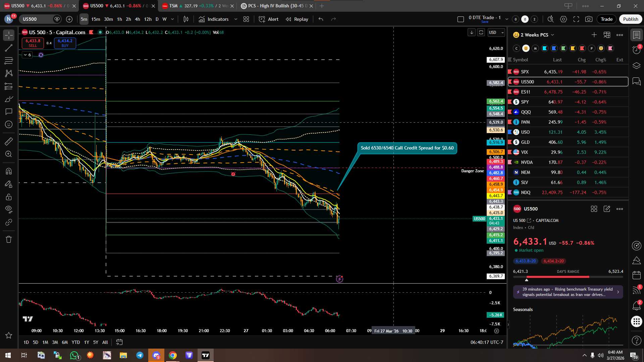Image resolution: width=644 pixels, height=362 pixels.
Task: Click the Publish button
Action: [x=630, y=19]
